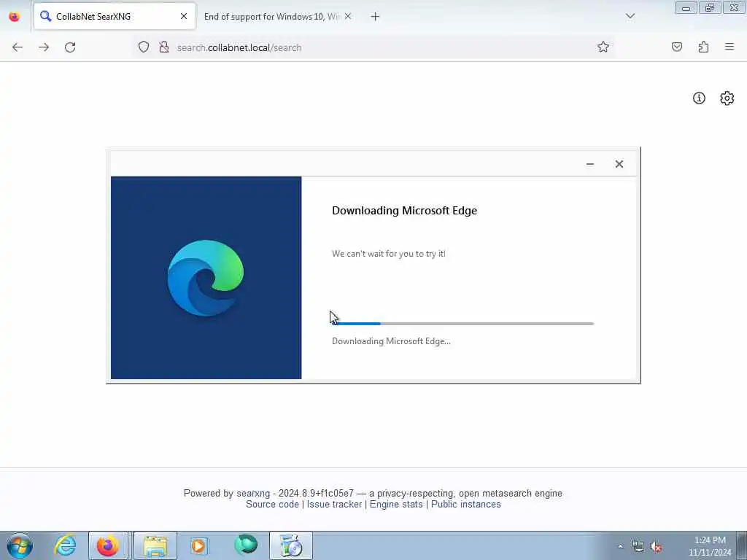
Task: Expand the list all tabs chevron
Action: point(630,16)
